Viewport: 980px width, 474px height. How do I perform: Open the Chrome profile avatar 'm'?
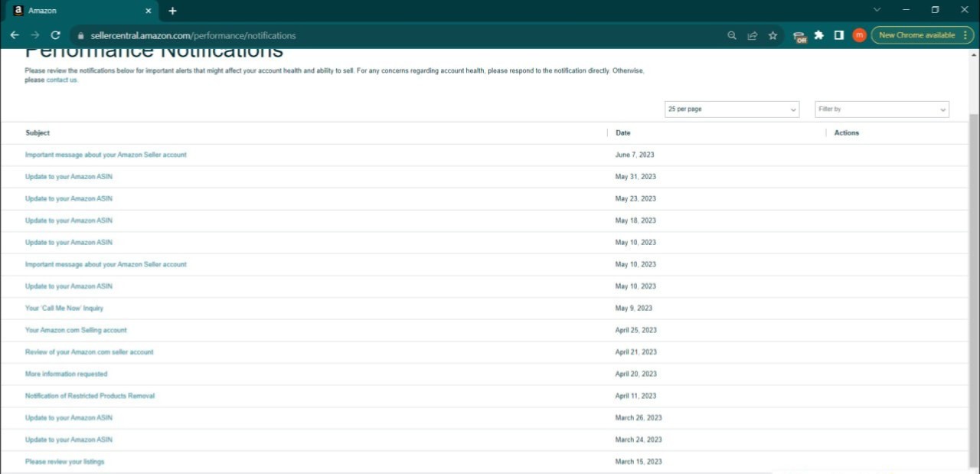tap(859, 35)
